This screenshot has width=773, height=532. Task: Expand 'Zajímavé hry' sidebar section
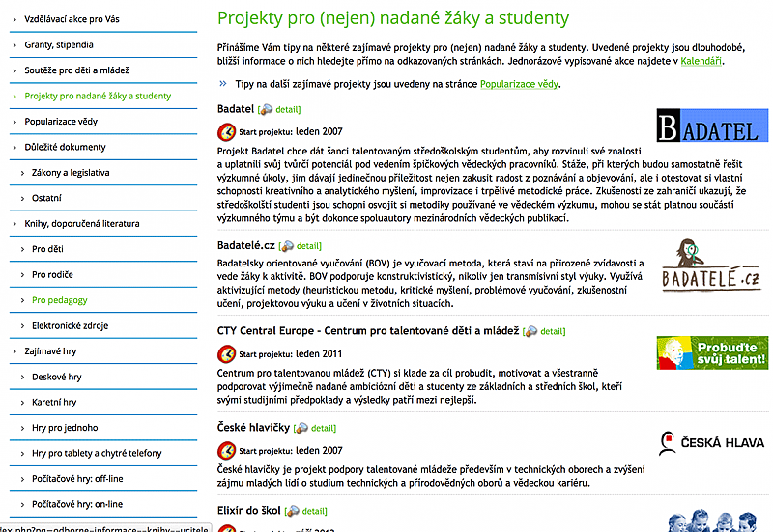pos(56,351)
